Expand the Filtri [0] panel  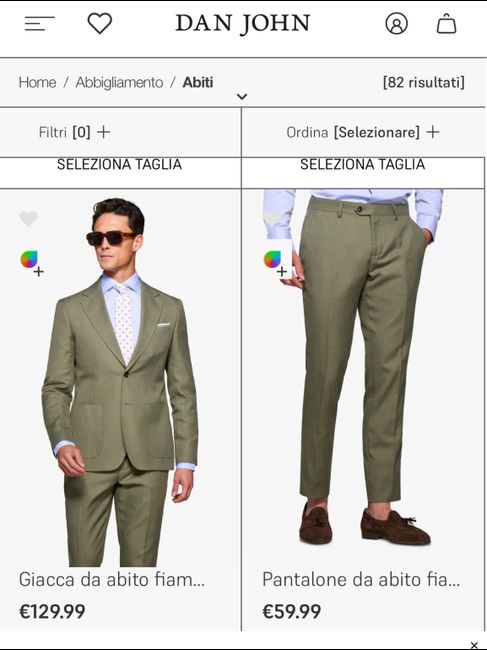(75, 132)
